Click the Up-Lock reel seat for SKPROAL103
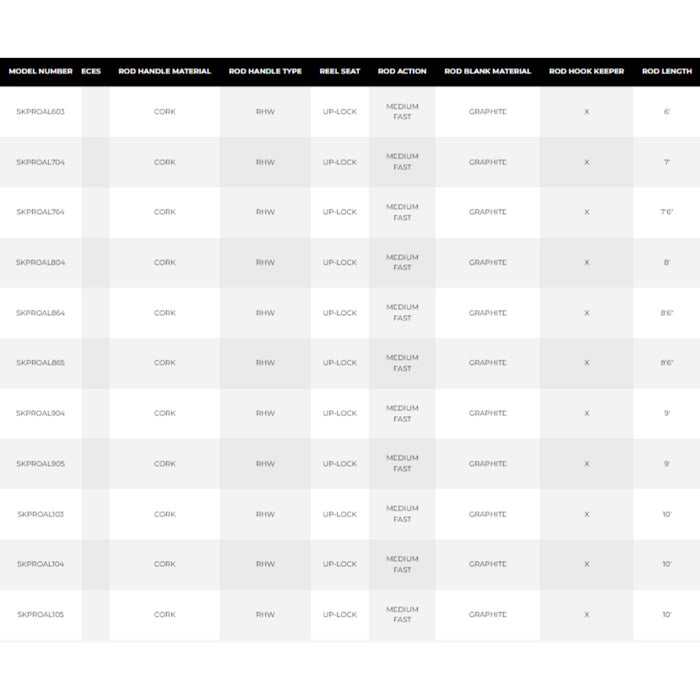The height and width of the screenshot is (700, 700). (x=340, y=514)
